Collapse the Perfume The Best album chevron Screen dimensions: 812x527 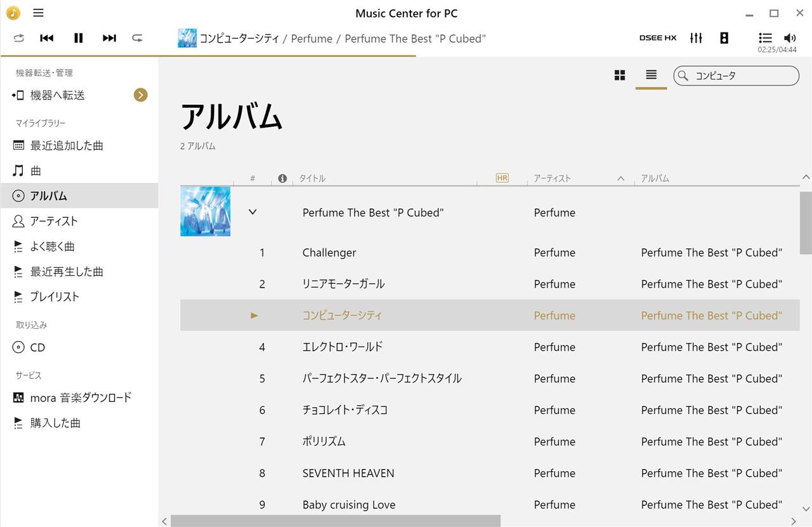tap(252, 212)
